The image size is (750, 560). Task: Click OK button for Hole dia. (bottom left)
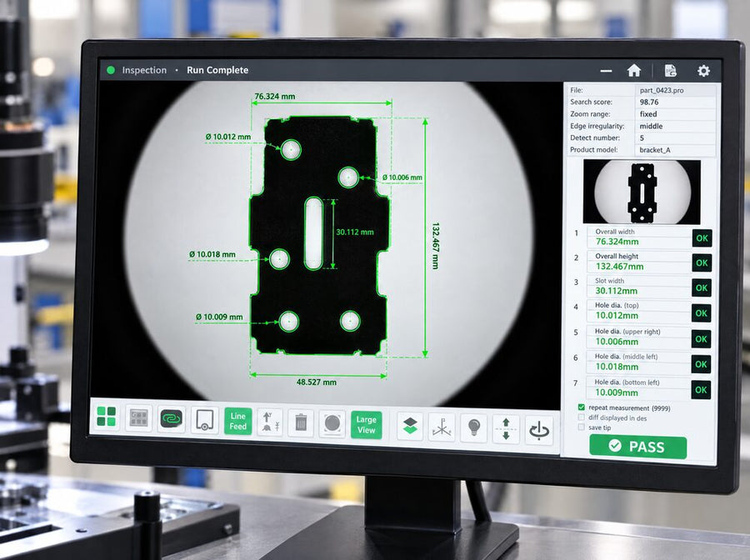click(x=701, y=390)
